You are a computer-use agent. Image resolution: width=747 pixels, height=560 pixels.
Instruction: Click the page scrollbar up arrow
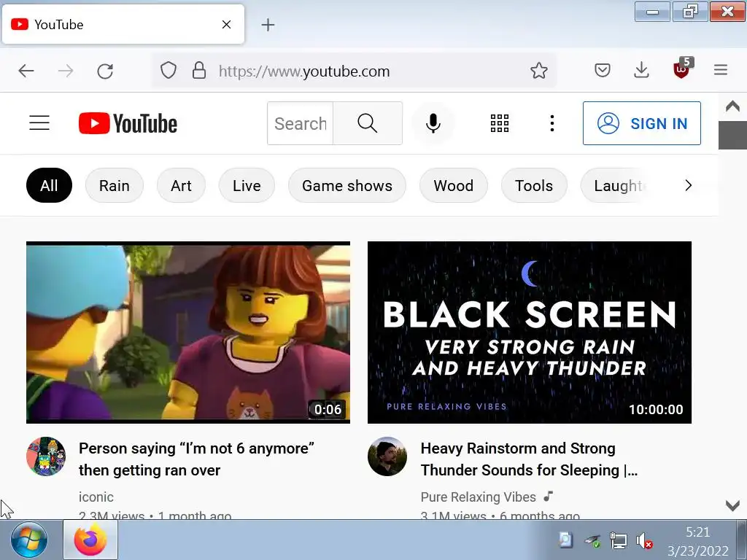tap(732, 106)
